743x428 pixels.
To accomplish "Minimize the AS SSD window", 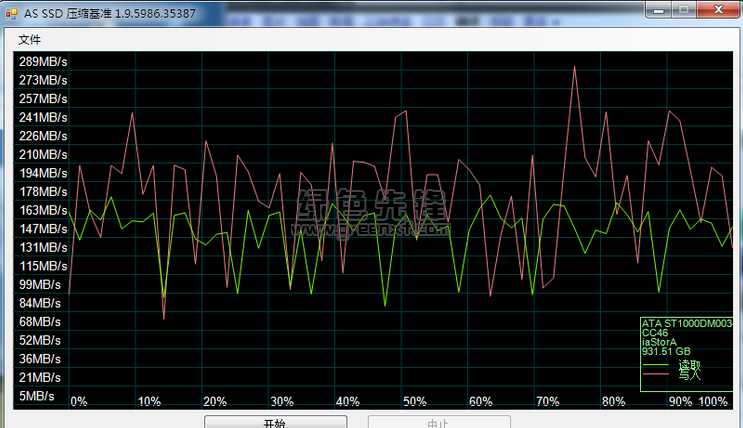I will coord(658,9).
